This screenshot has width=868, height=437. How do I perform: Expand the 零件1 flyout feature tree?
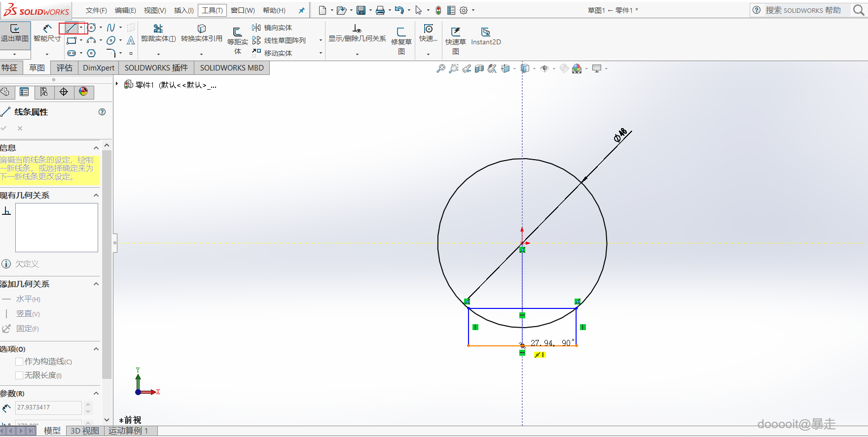117,84
